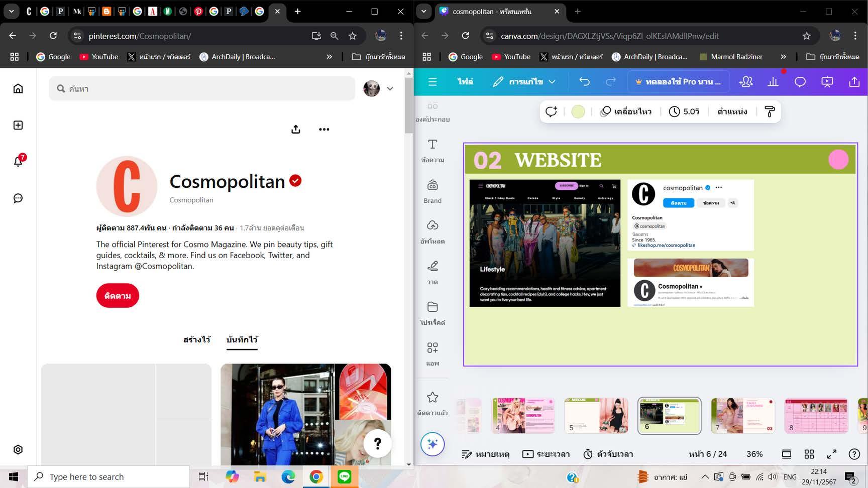
Task: Open the Canva Projects folder panel
Action: tap(432, 313)
